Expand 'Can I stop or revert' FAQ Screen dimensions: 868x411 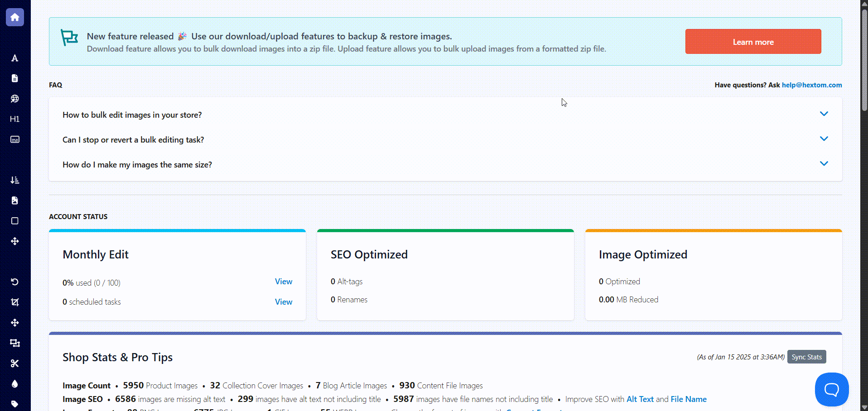[x=445, y=140]
